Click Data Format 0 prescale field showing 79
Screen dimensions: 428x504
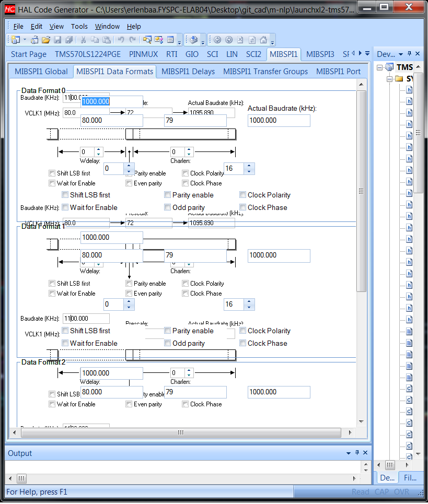click(x=195, y=121)
